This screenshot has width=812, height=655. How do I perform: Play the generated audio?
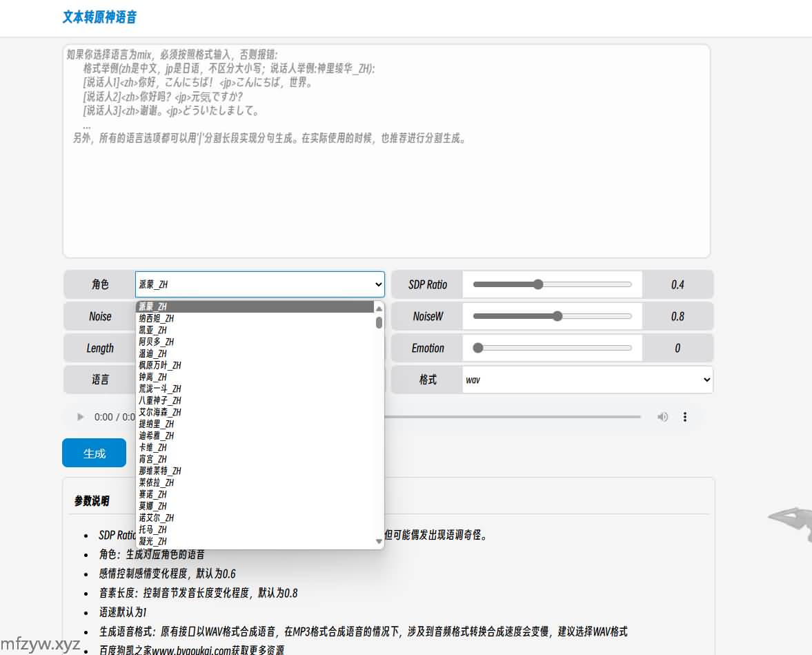click(x=81, y=417)
